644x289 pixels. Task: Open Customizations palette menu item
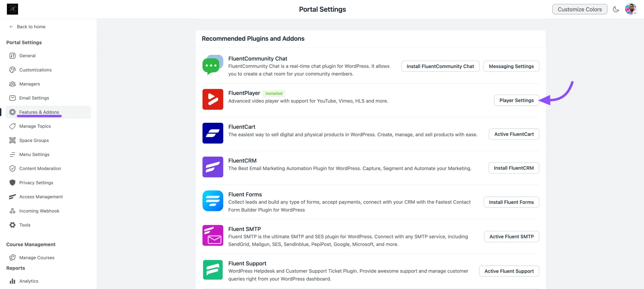click(x=35, y=70)
